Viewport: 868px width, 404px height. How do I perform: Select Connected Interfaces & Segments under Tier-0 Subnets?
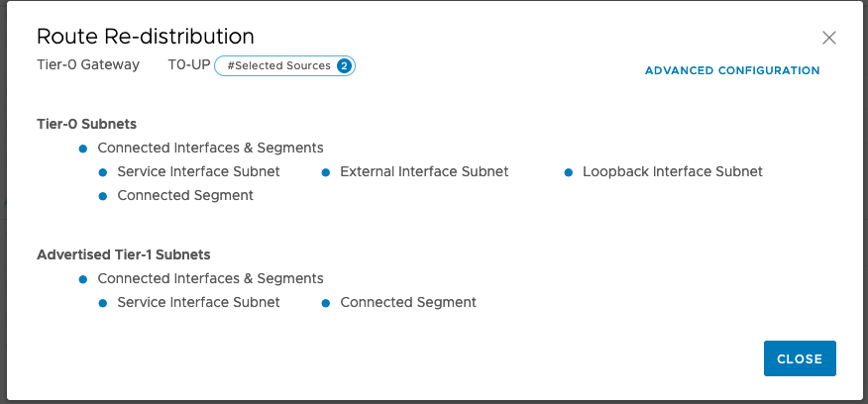click(210, 149)
